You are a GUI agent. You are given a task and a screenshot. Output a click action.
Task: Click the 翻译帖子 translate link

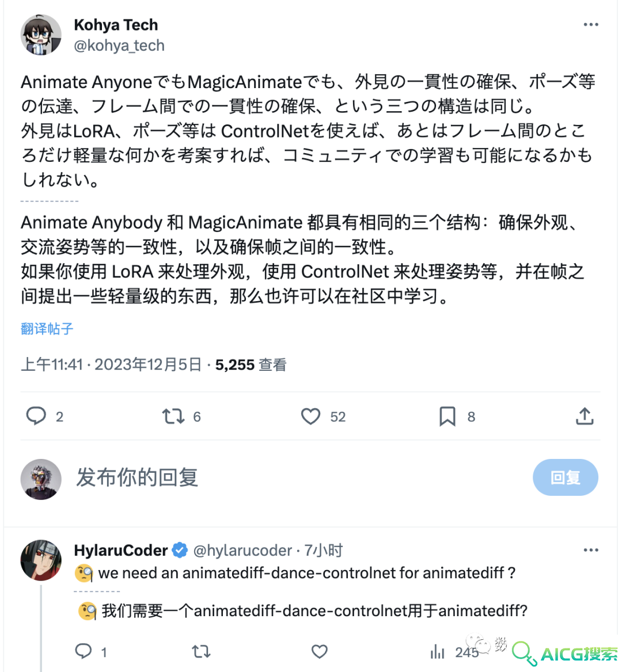coord(47,329)
